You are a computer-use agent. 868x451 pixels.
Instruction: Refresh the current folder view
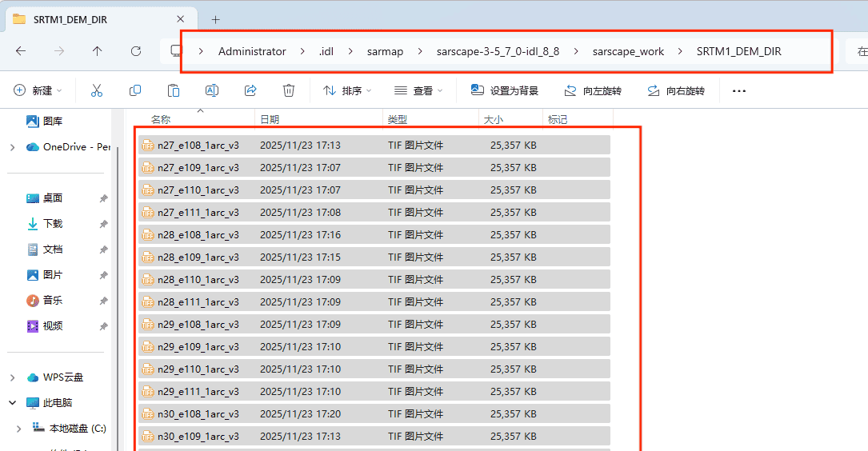pyautogui.click(x=136, y=51)
